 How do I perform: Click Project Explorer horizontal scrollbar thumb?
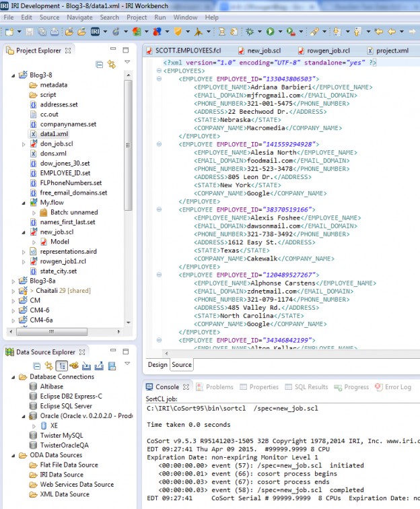tap(52, 332)
